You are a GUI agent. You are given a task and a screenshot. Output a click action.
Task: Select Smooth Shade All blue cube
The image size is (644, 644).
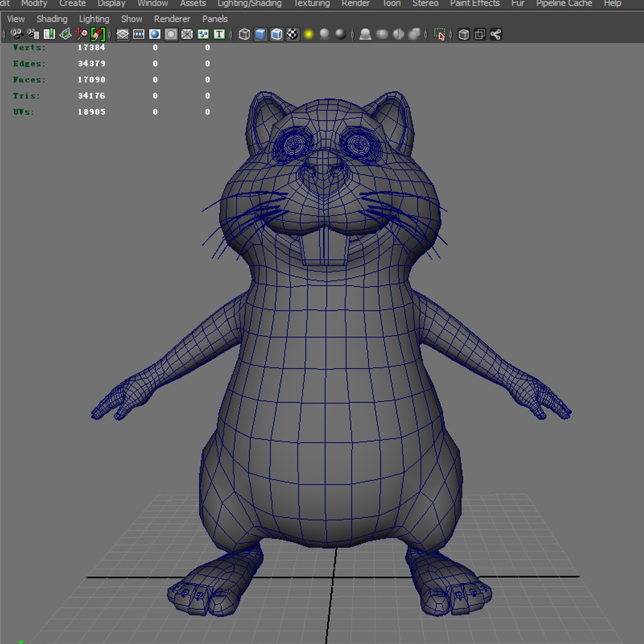pos(261,34)
